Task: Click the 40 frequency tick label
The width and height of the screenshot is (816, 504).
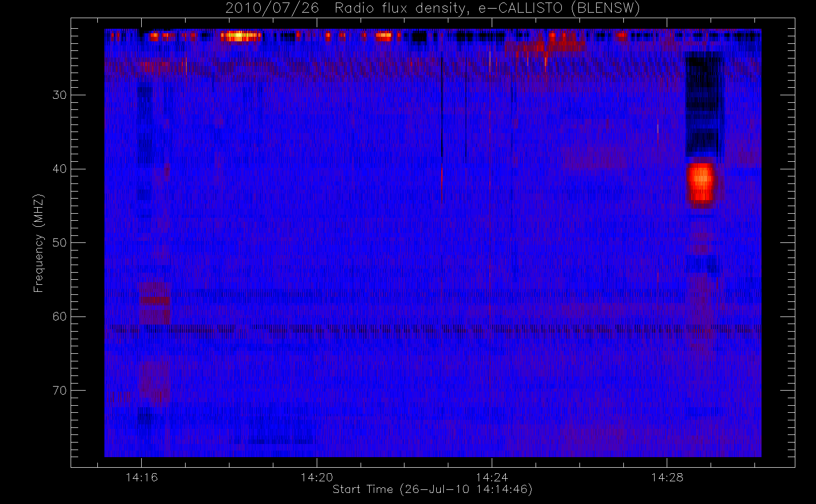Action: tap(60, 169)
